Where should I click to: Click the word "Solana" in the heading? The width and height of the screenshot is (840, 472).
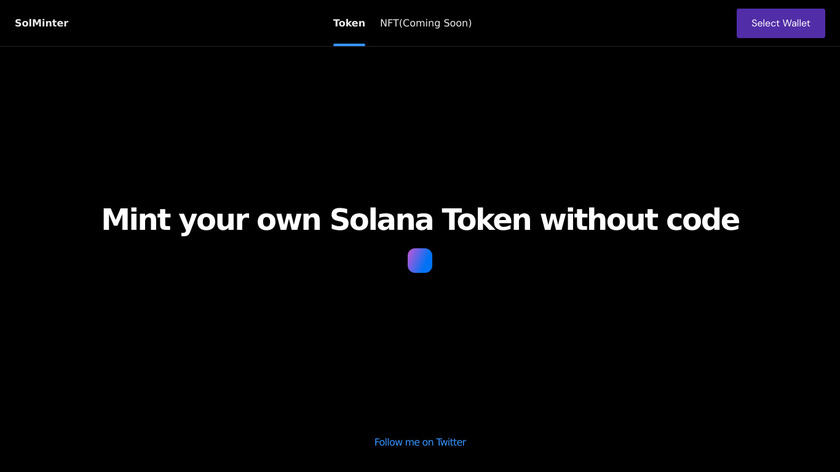[x=380, y=219]
